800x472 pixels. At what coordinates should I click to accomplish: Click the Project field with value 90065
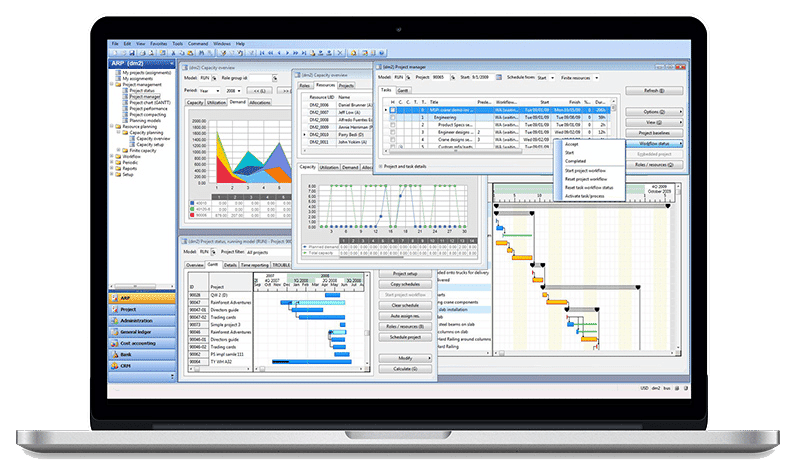click(439, 78)
